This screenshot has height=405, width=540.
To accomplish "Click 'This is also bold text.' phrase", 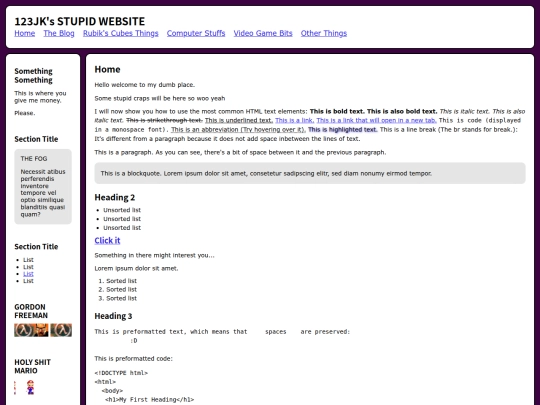I will click(x=402, y=111).
